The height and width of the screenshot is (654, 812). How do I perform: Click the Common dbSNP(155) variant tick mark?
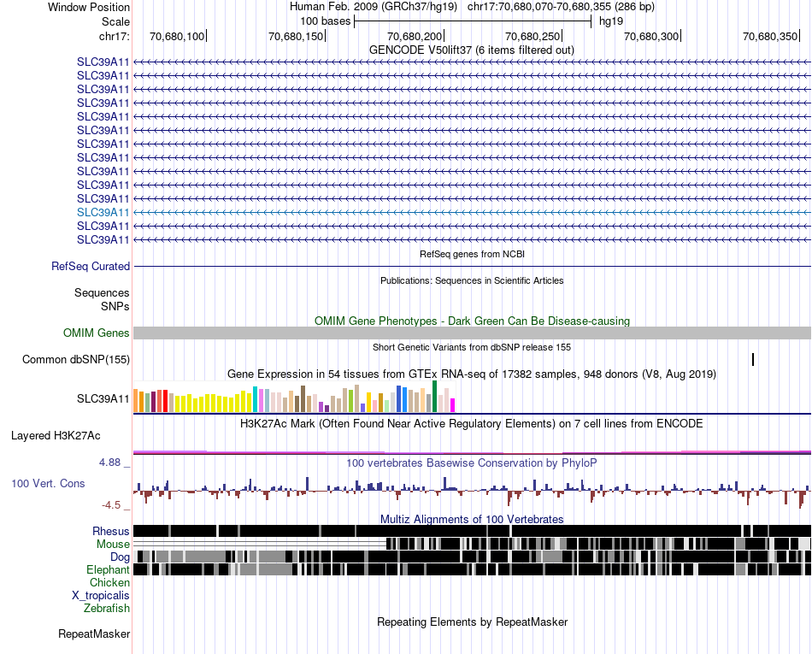coord(752,359)
